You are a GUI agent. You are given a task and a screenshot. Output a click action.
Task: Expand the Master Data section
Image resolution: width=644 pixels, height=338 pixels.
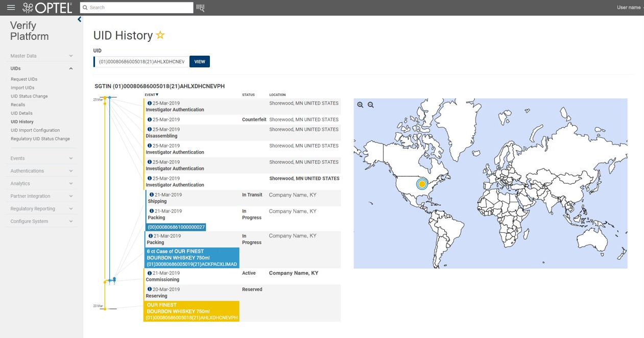point(41,56)
